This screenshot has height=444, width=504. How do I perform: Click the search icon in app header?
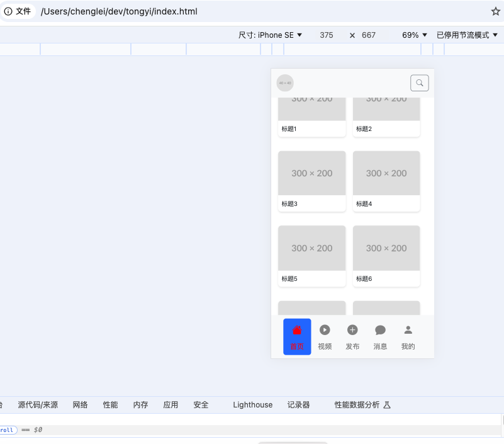[x=420, y=83]
